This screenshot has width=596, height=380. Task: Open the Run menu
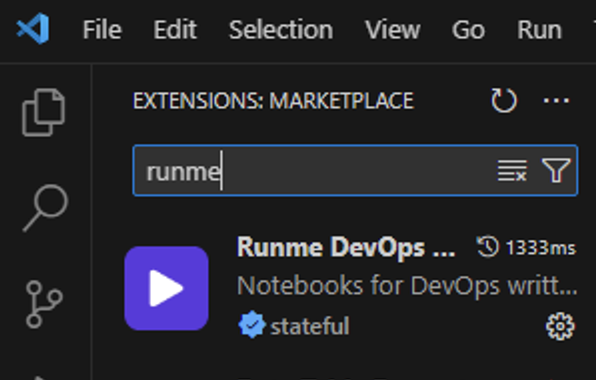(539, 30)
